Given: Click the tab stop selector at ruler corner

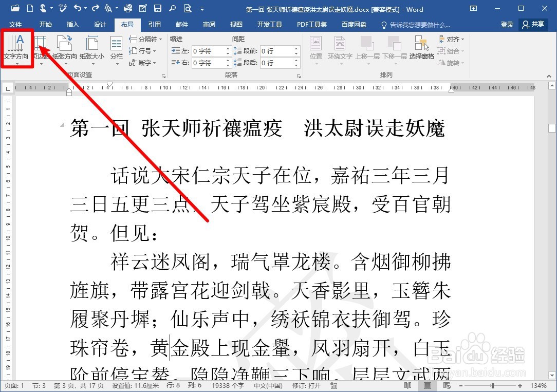Looking at the screenshot, I should tap(8, 88).
